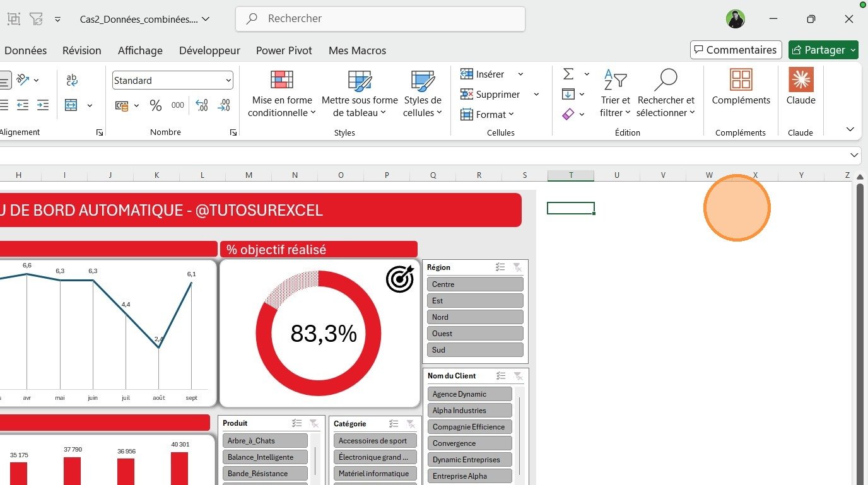Clear filter on Région slicer
The image size is (868, 485).
tap(517, 267)
